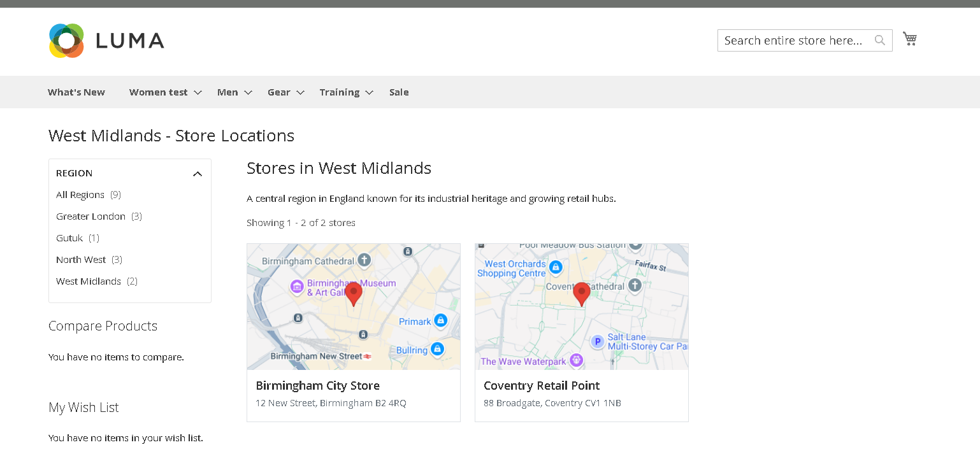Expand the Gear menu dropdown
Screen dimensions: 980x468
tap(300, 93)
